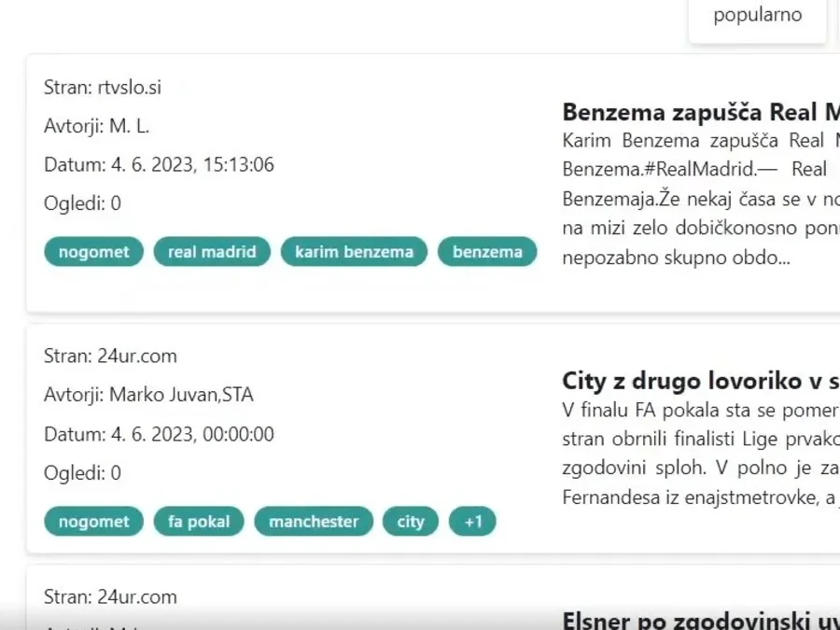The height and width of the screenshot is (630, 840).
Task: Click Stran: rtvslo.si source text
Action: (x=103, y=88)
